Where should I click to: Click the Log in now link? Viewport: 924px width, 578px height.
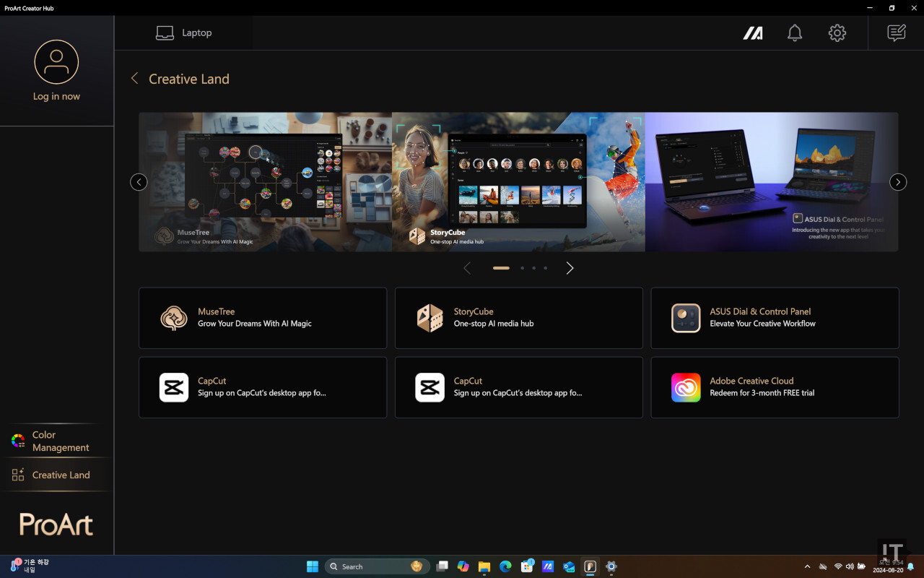coord(56,97)
